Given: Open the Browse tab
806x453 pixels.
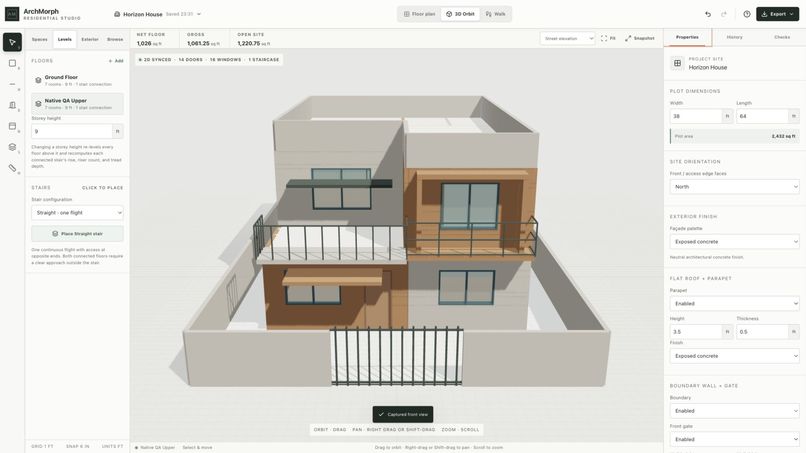Looking at the screenshot, I should 115,40.
